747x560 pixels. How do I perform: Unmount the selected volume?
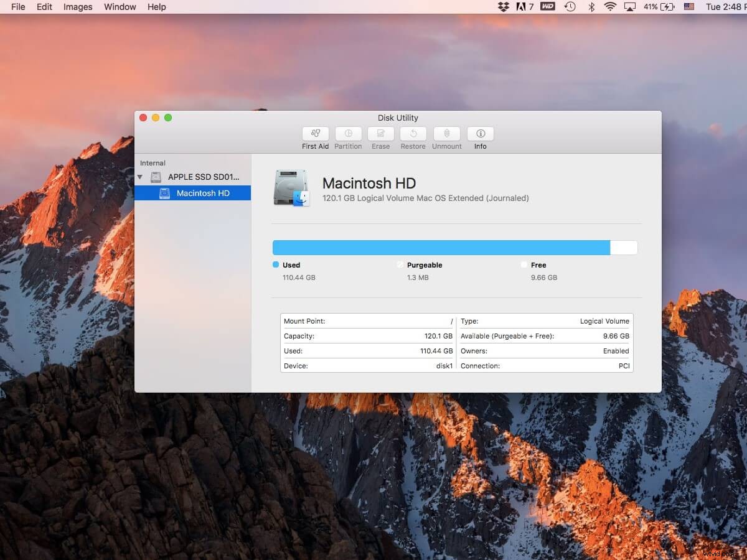coord(446,137)
